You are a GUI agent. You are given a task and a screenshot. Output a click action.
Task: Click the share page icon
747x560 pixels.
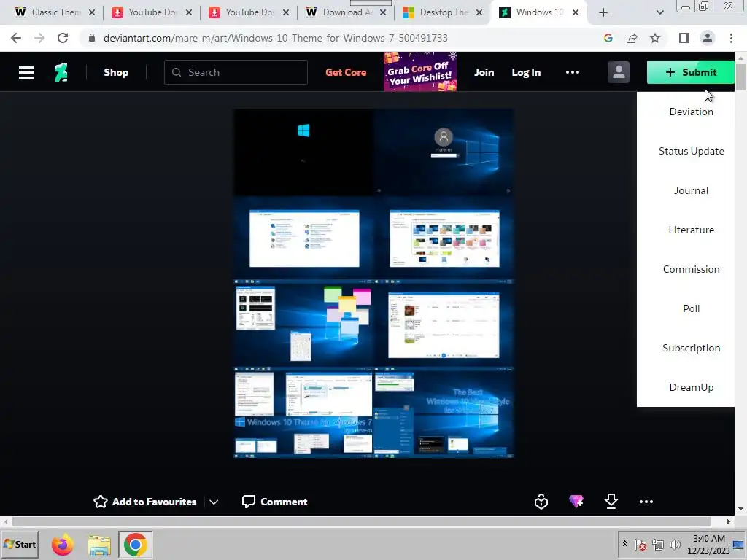(632, 38)
